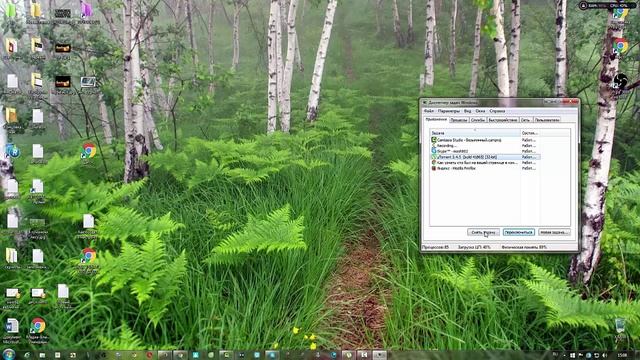Click the Task Manager title bar icon

point(425,102)
